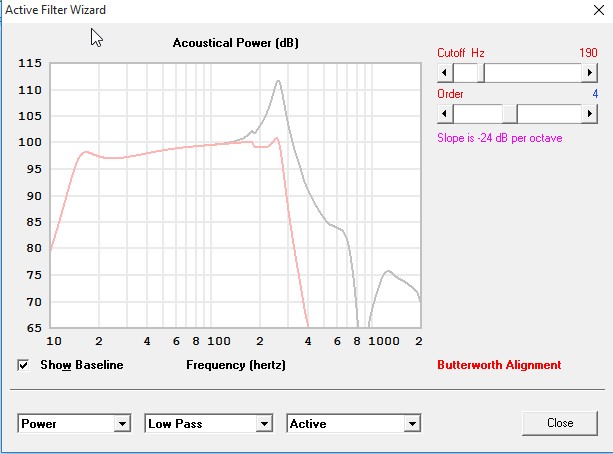Click the Close button
This screenshot has width=613, height=454.
(560, 423)
